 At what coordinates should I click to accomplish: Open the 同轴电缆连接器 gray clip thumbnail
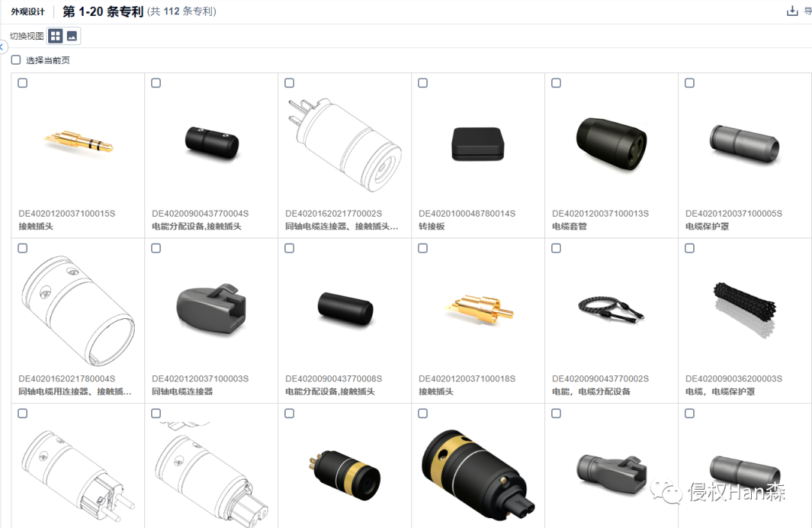point(211,309)
